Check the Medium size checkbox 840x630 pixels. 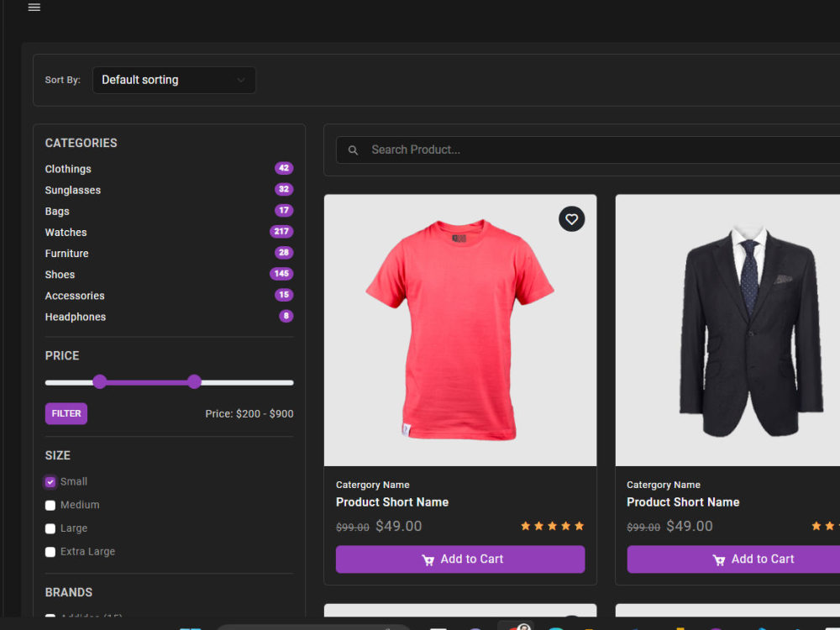[x=50, y=505]
